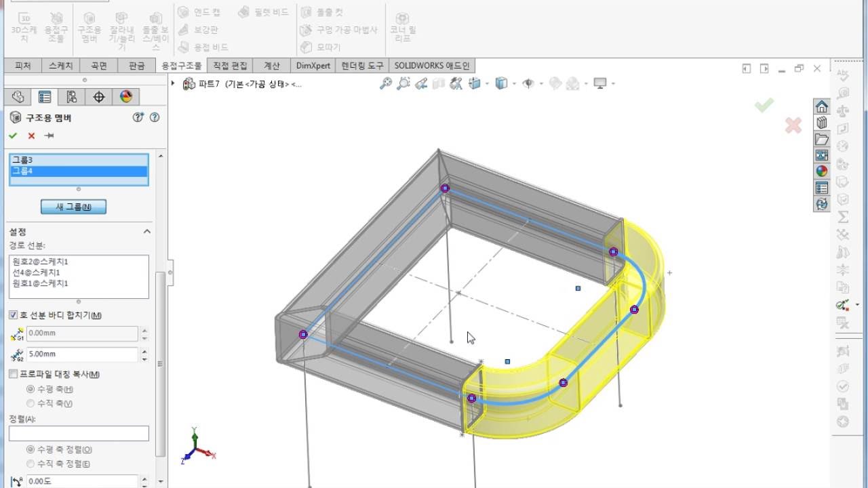Select 그룹4 in the group list
Image resolution: width=868 pixels, height=488 pixels.
pos(79,171)
